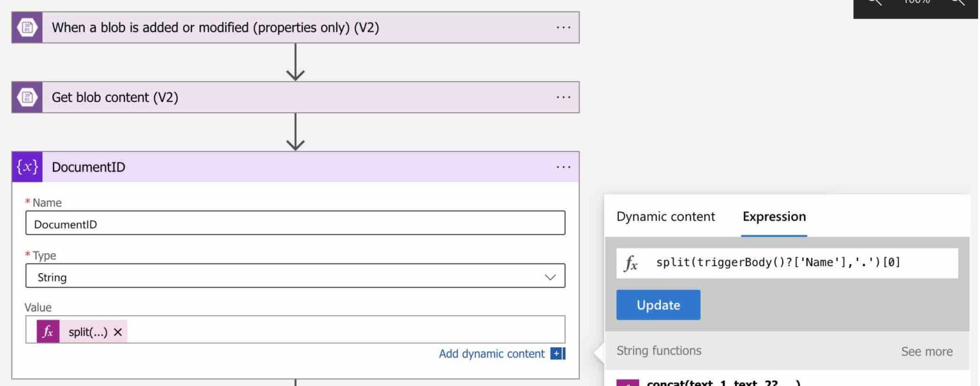Click the DocumentID variable icon
The width and height of the screenshot is (980, 386).
tap(27, 167)
